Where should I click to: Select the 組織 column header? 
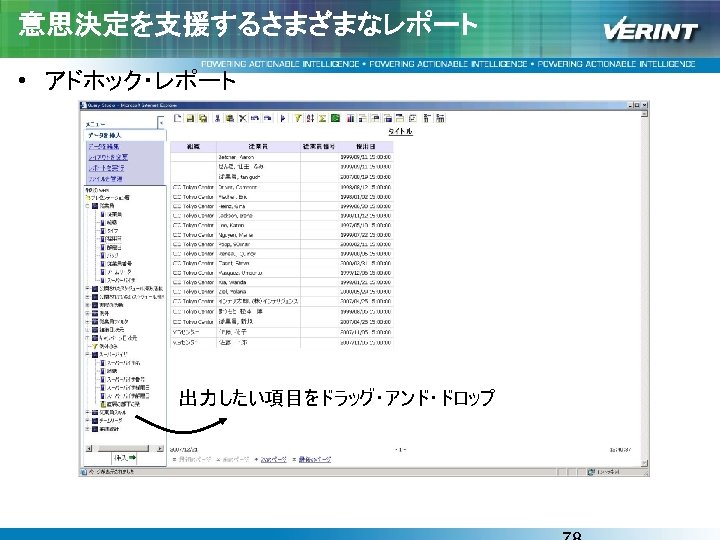[x=193, y=146]
